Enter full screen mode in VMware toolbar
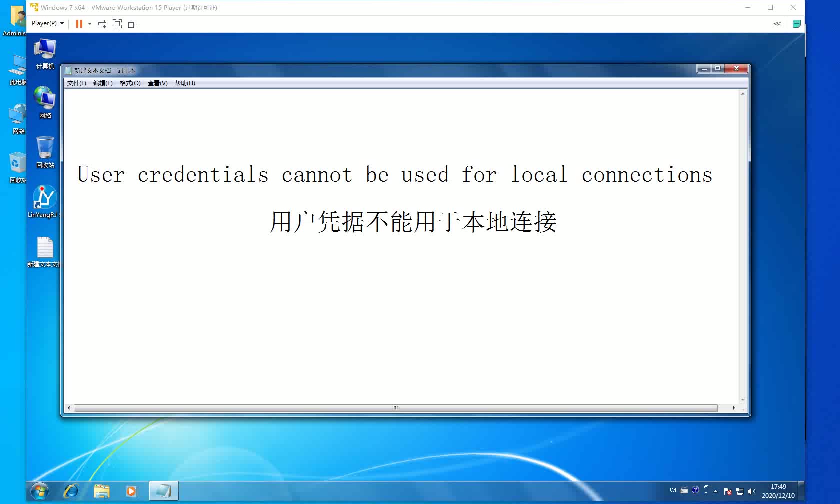840x504 pixels. tap(117, 24)
